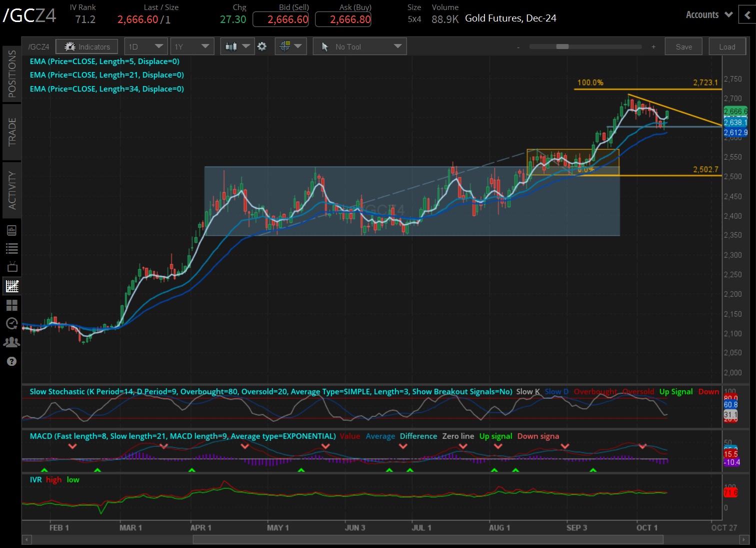Image resolution: width=756 pixels, height=548 pixels.
Task: Switch to the TRADE tab
Action: point(11,132)
